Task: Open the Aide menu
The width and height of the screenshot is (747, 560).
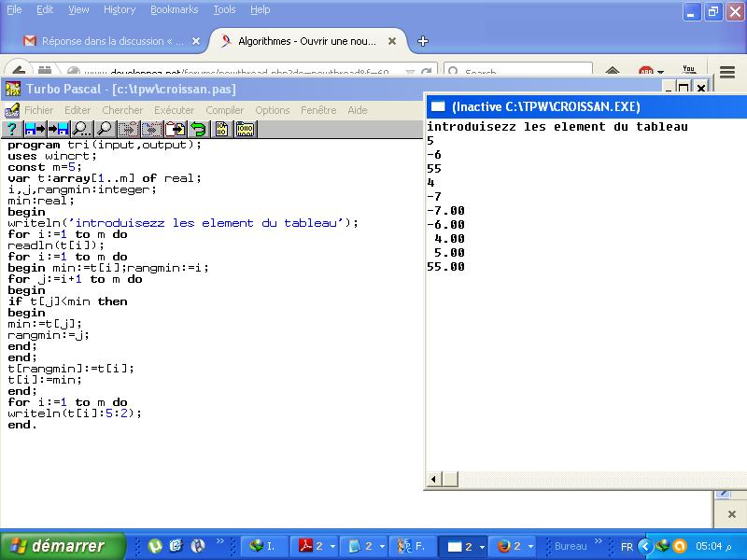Action: [358, 110]
